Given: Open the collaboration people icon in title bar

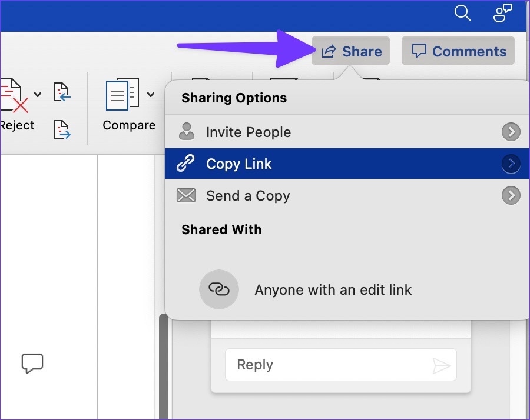Looking at the screenshot, I should [503, 13].
